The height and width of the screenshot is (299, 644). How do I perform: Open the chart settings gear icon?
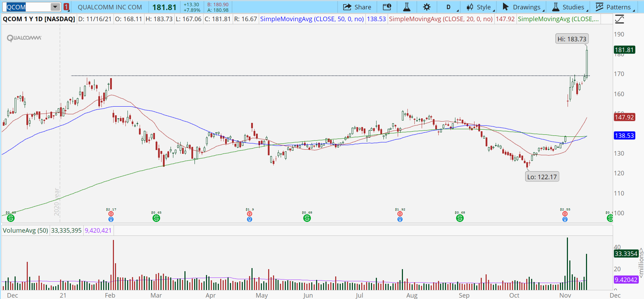click(x=427, y=7)
